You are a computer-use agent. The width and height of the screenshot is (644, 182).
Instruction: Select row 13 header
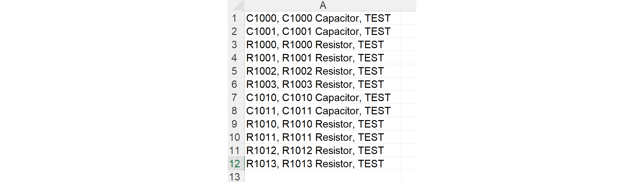pyautogui.click(x=234, y=177)
